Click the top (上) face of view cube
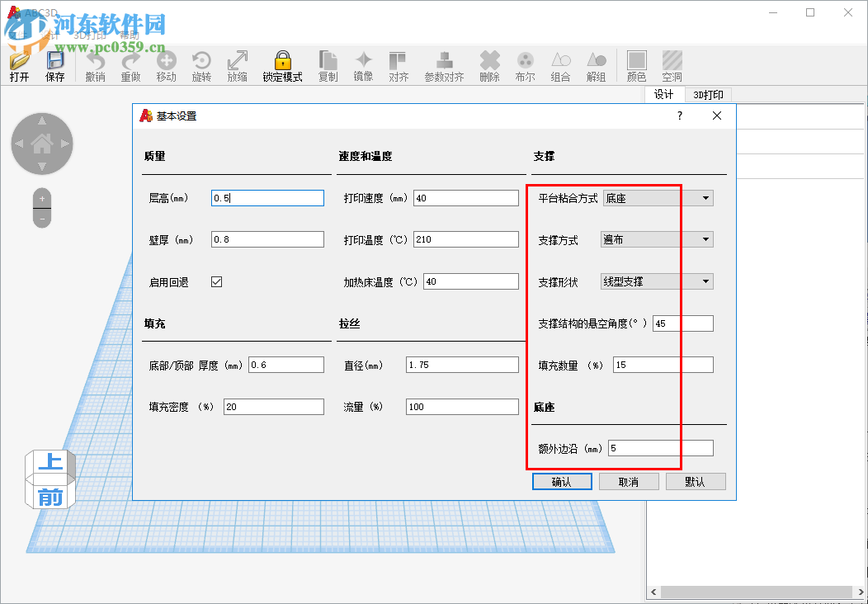 50,462
